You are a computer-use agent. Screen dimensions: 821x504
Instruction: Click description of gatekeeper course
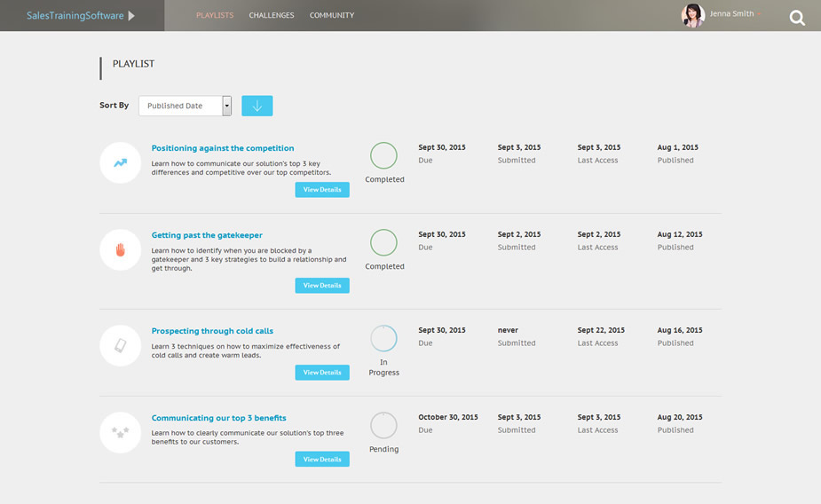[249, 260]
